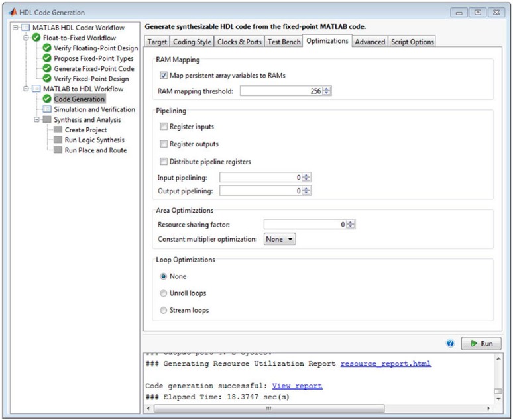Click the Resource sharing factor spinner arrows
The height and width of the screenshot is (420, 513).
(x=351, y=224)
